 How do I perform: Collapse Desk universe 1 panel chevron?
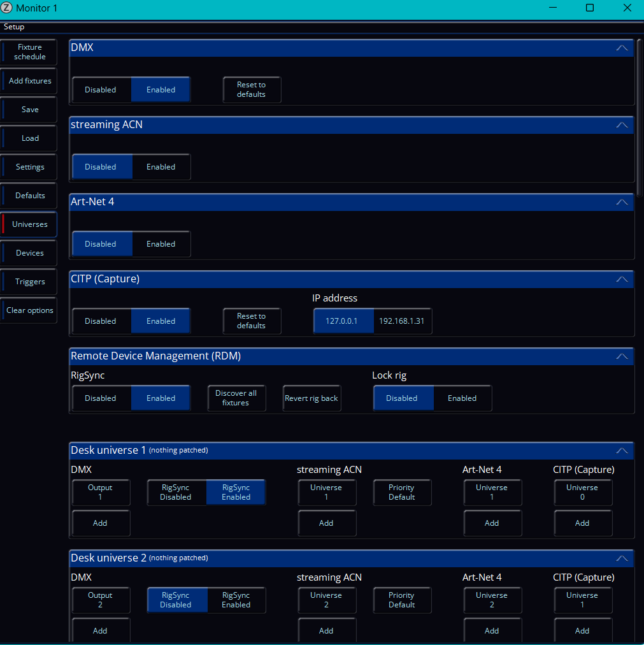point(622,450)
